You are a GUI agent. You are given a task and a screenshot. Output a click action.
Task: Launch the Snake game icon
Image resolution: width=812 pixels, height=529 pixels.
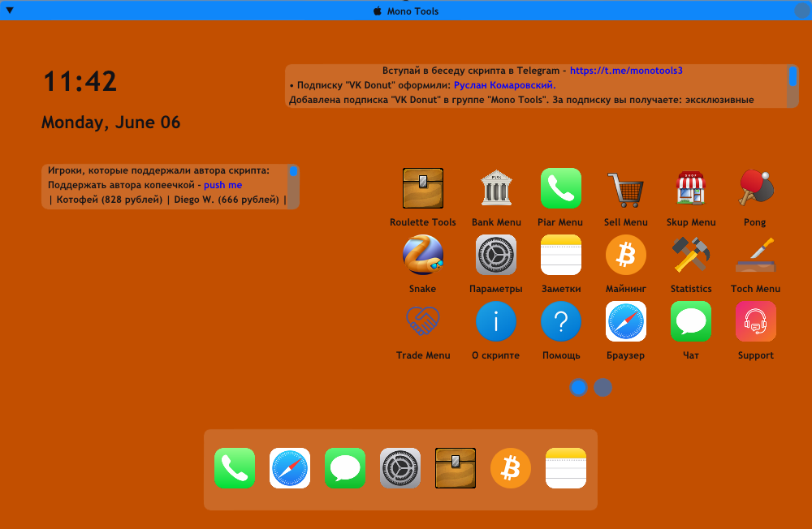point(423,255)
